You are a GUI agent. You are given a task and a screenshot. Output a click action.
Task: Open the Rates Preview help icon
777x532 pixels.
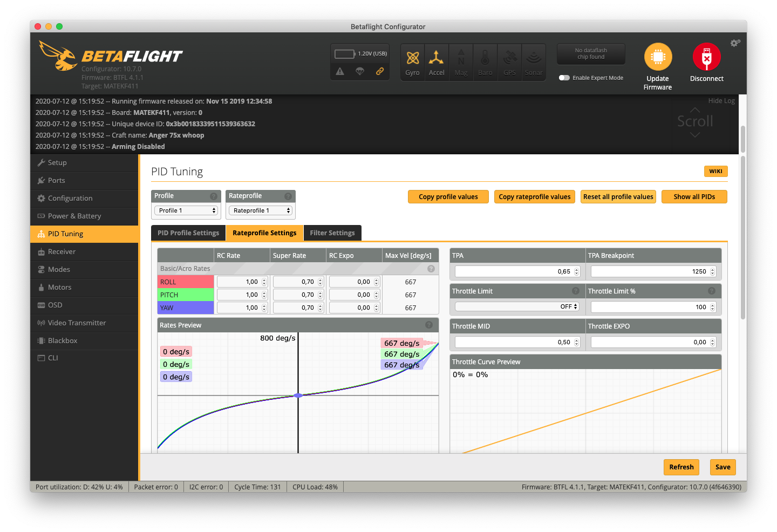[429, 325]
